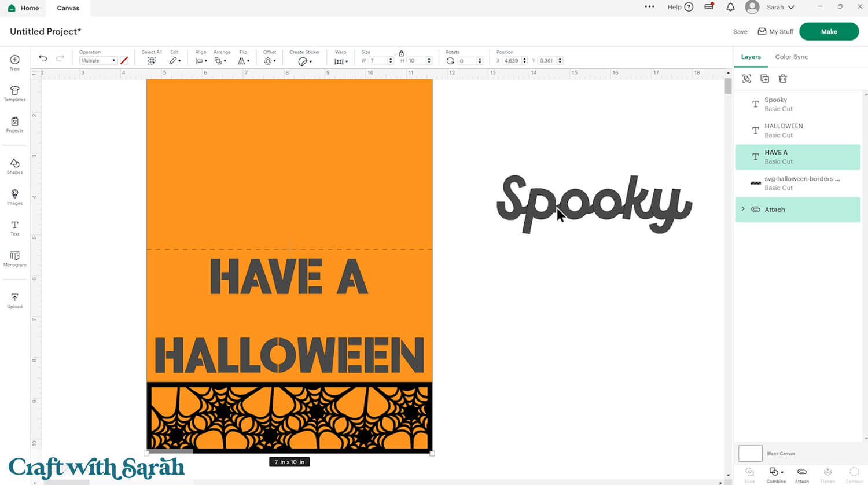The image size is (868, 485).
Task: Open the Combine dropdown
Action: click(776, 472)
